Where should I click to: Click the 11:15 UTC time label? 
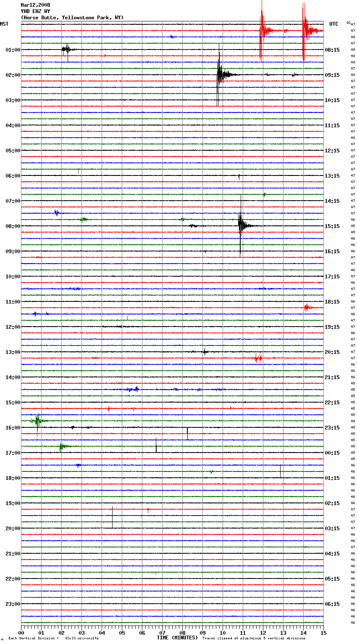point(332,126)
